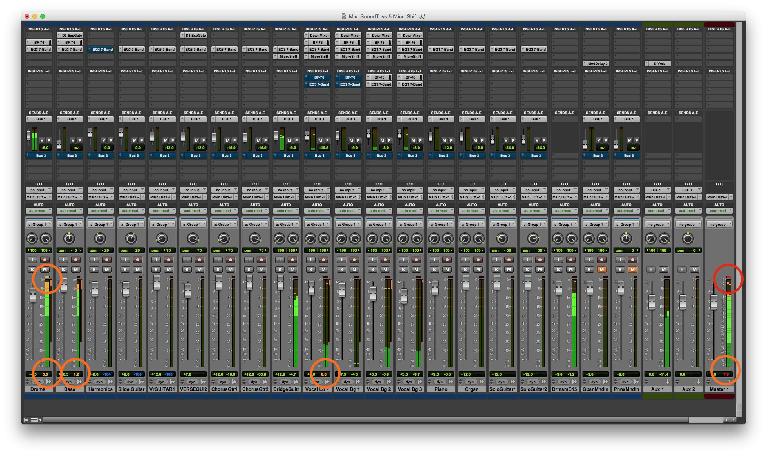Screen dimensions: 768x456
Task: Click the Slide Guitar pan knob
Action: (x=131, y=239)
